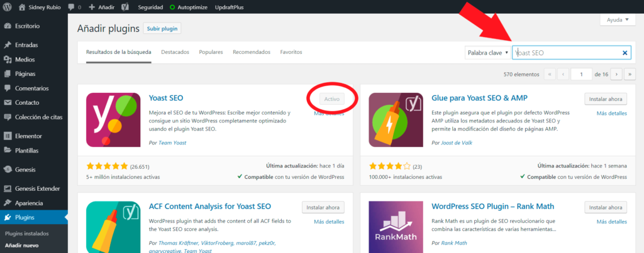Screen dimensions: 644x253
Task: Click the ACF Content Analysis for Yoast SEO title
Action: (x=210, y=207)
